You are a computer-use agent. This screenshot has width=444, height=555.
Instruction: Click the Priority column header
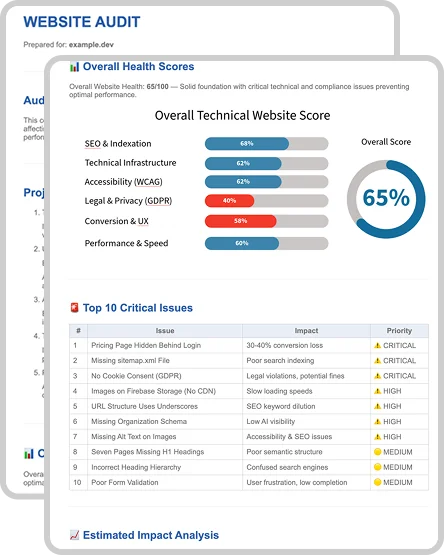(x=399, y=331)
